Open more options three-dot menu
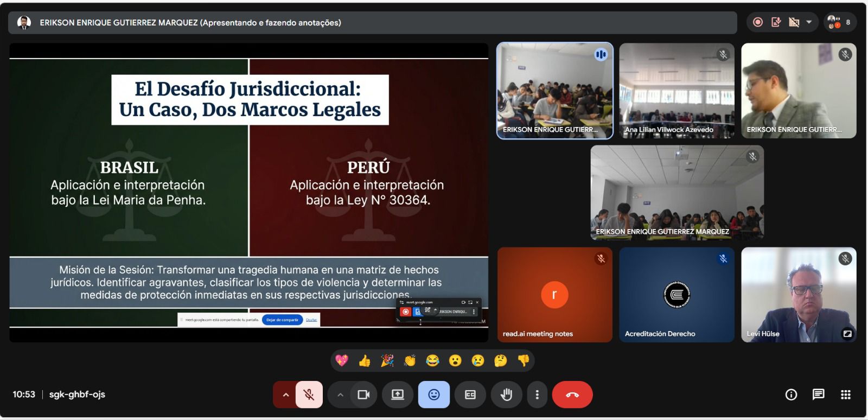 [x=537, y=394]
